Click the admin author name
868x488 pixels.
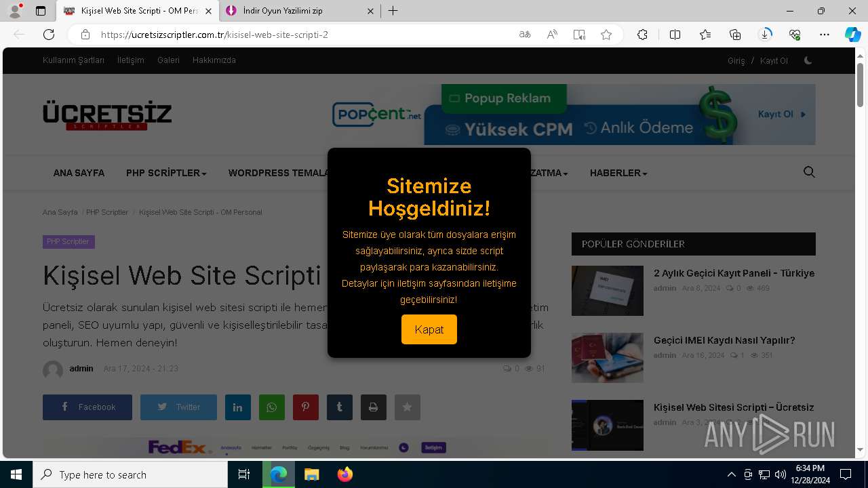[81, 369]
